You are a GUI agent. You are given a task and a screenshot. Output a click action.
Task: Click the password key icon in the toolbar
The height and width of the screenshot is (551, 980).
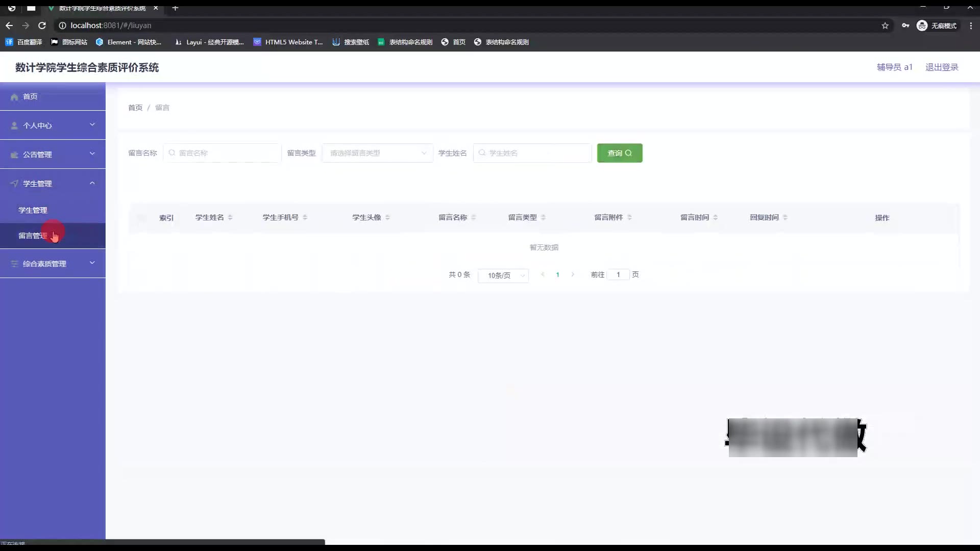click(x=905, y=26)
